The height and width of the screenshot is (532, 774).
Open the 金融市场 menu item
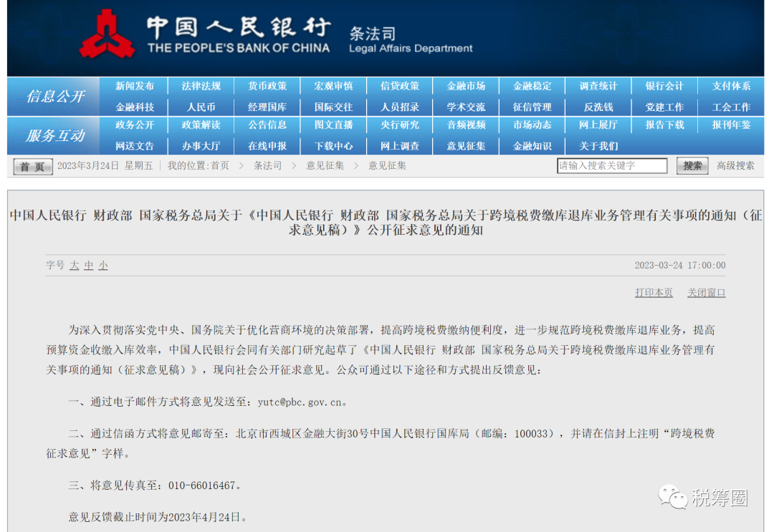tap(466, 87)
